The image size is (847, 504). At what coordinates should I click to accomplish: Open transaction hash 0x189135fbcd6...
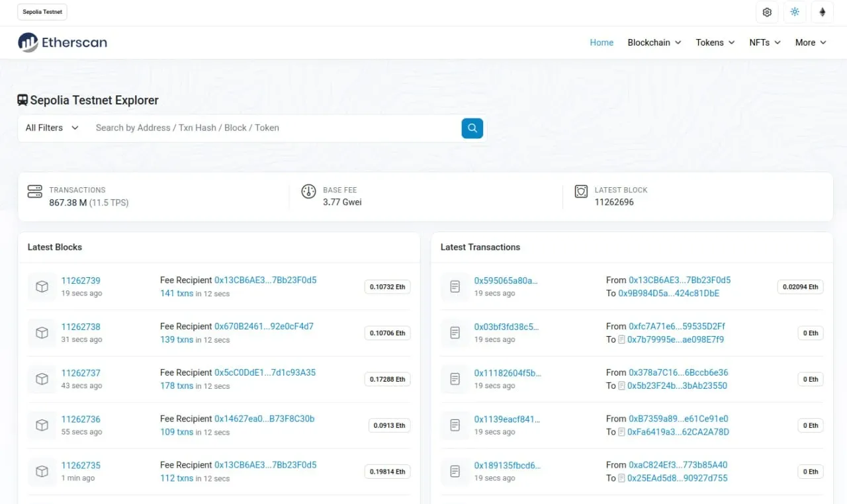click(508, 466)
